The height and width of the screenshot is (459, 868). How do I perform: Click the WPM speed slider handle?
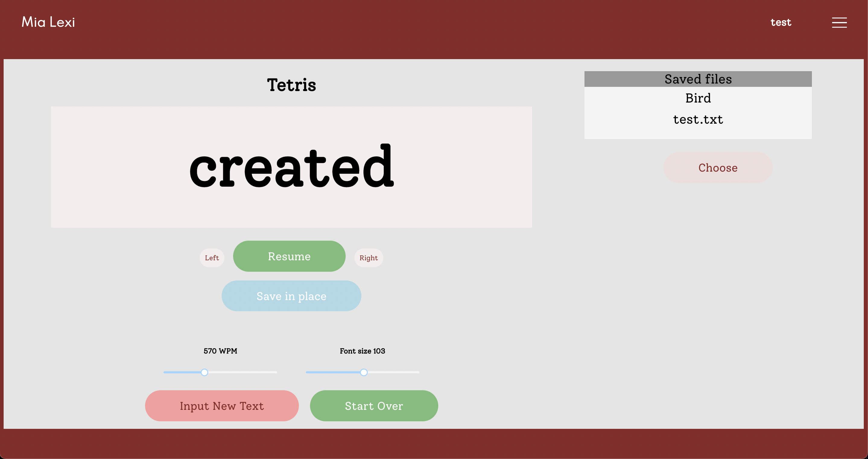click(204, 372)
